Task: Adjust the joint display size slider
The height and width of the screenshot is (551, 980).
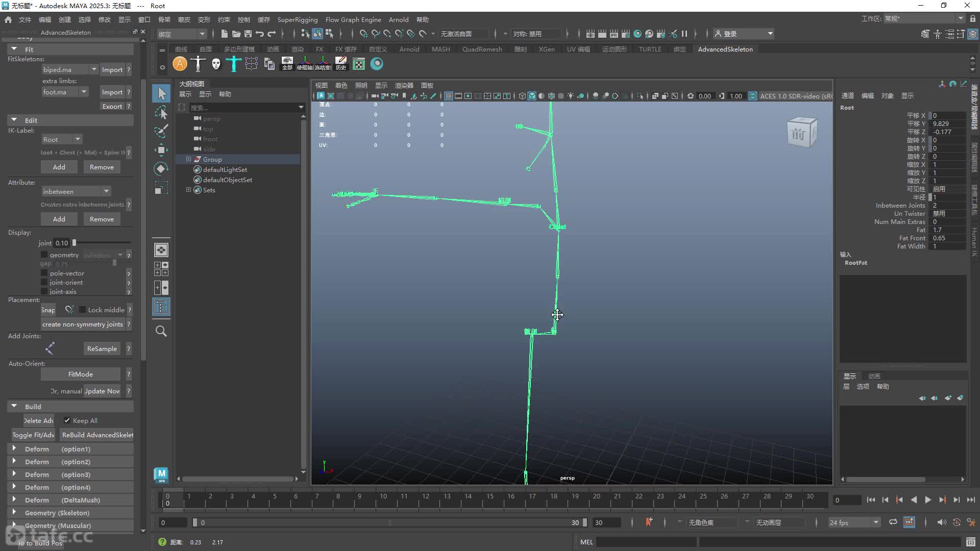Action: pyautogui.click(x=102, y=243)
